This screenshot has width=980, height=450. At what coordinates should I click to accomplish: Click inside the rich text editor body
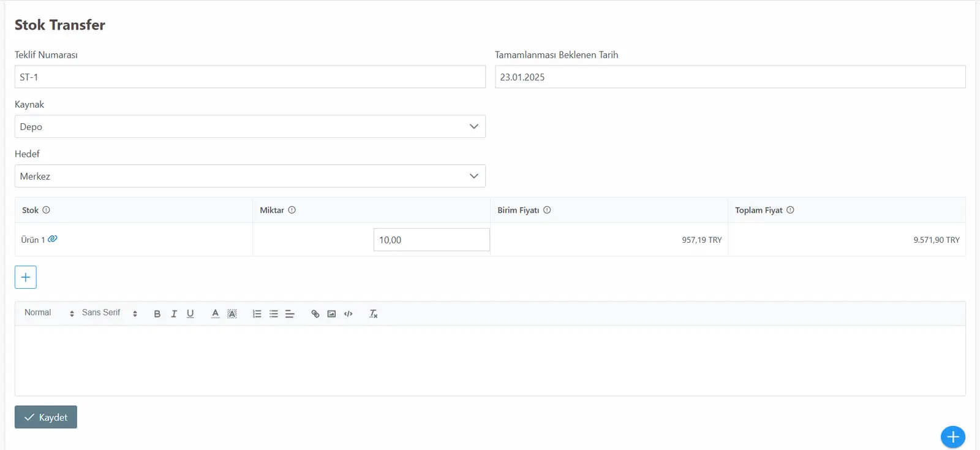pyautogui.click(x=490, y=360)
